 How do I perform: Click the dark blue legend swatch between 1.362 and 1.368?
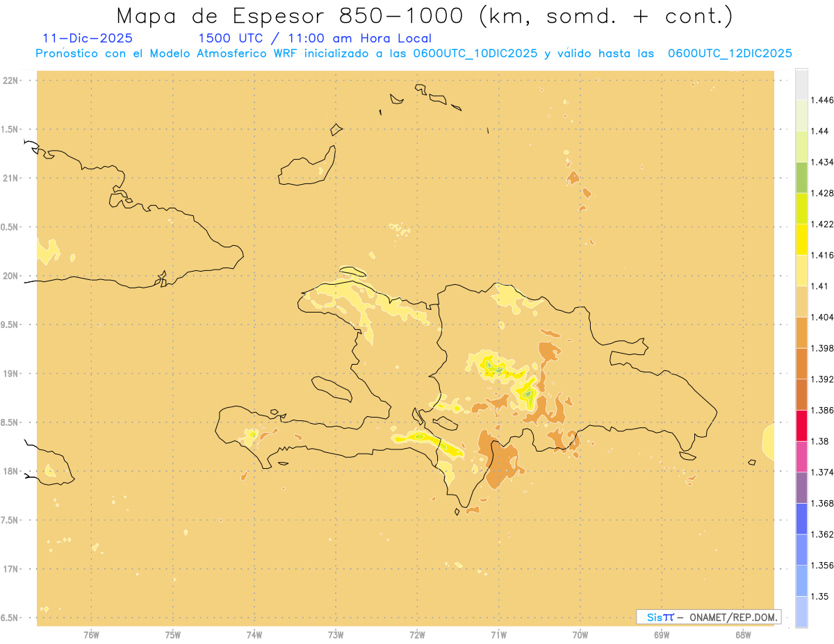[801, 518]
